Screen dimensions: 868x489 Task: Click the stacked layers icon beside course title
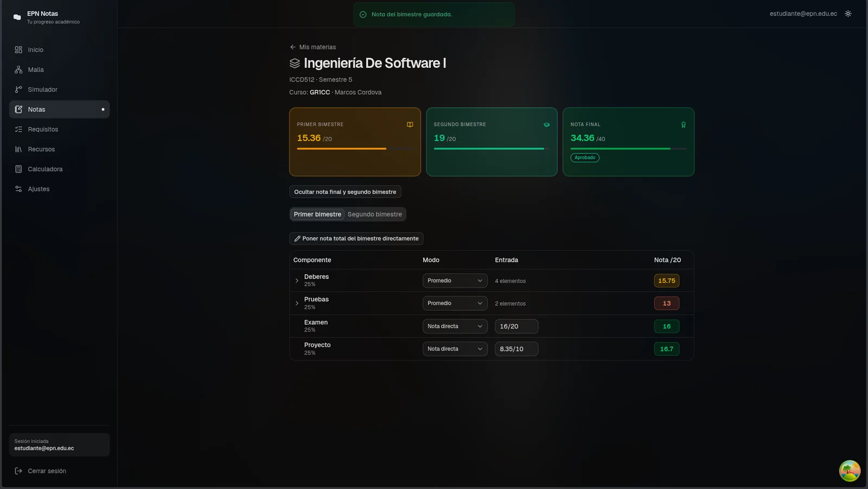point(295,63)
